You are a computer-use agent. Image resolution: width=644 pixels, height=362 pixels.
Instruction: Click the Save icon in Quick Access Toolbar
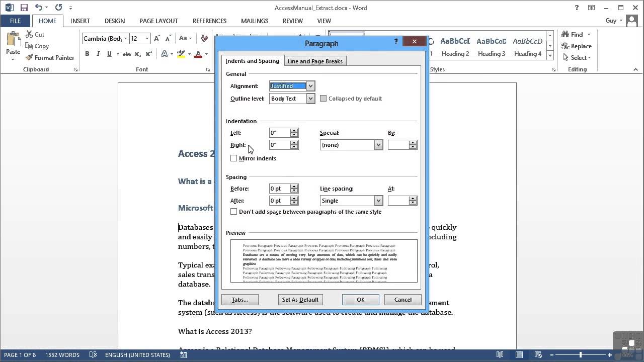(24, 8)
